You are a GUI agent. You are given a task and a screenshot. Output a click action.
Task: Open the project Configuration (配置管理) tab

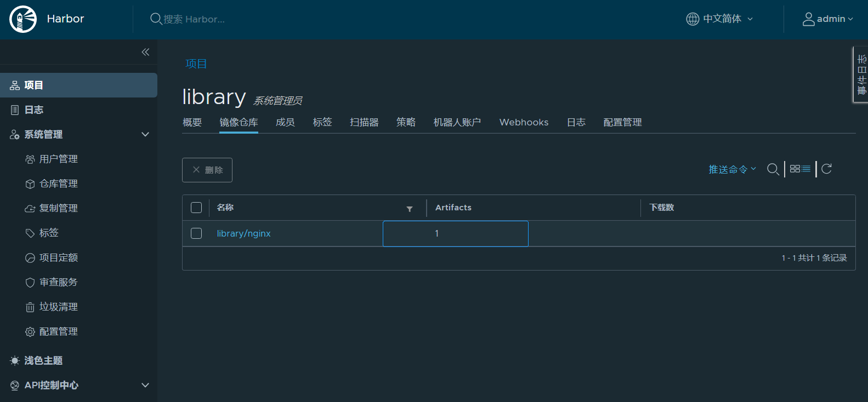pyautogui.click(x=622, y=122)
